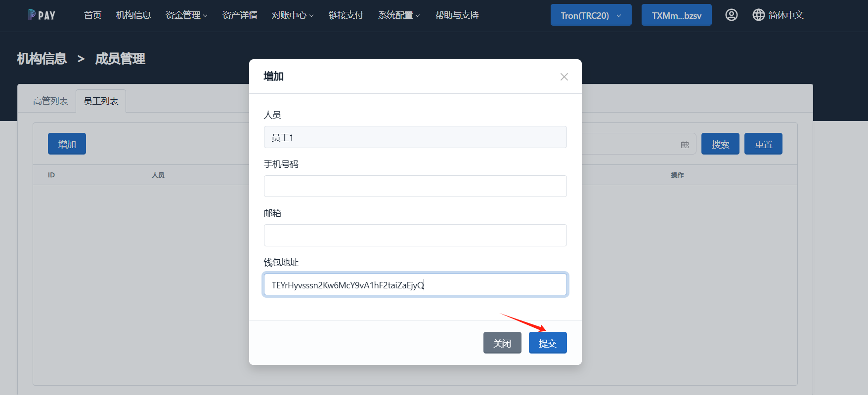
Task: Focus the 人员 field containing 员工1
Action: click(x=415, y=137)
